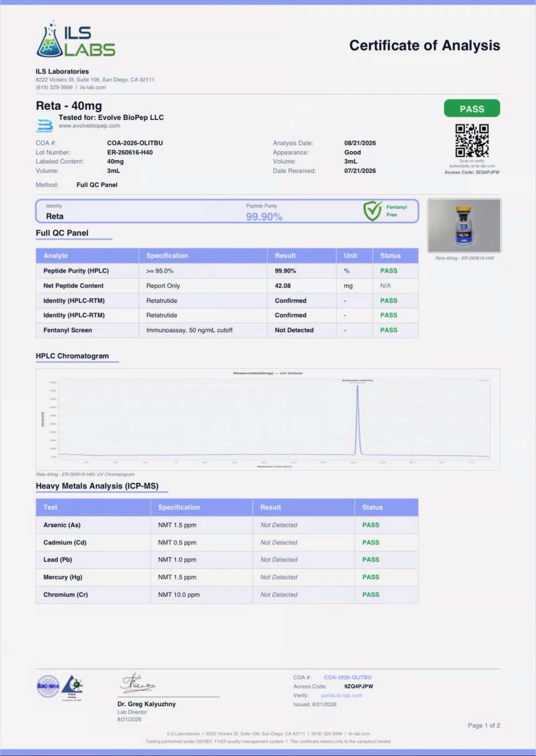Click the Certificate of Analysis title
Screen dimensions: 536x756
click(425, 45)
